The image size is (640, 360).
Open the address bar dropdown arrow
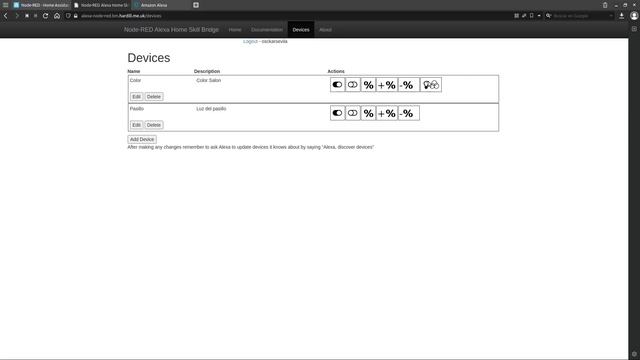point(539,16)
